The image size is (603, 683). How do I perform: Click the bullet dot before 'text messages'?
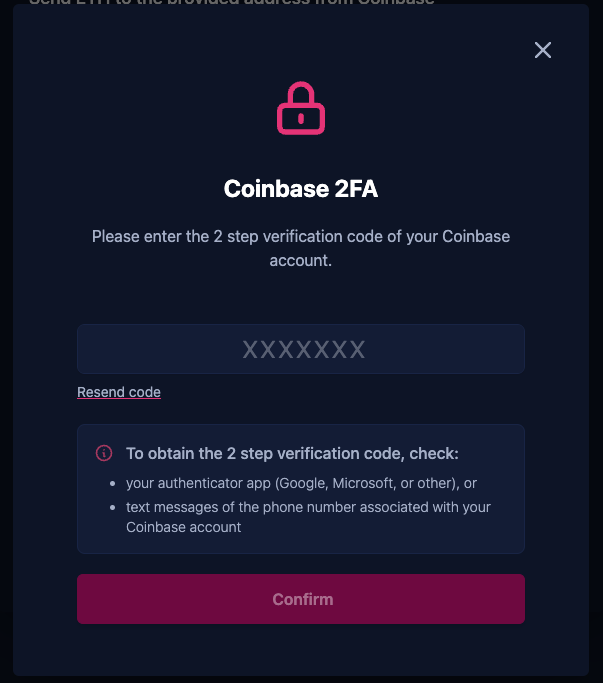tap(113, 507)
